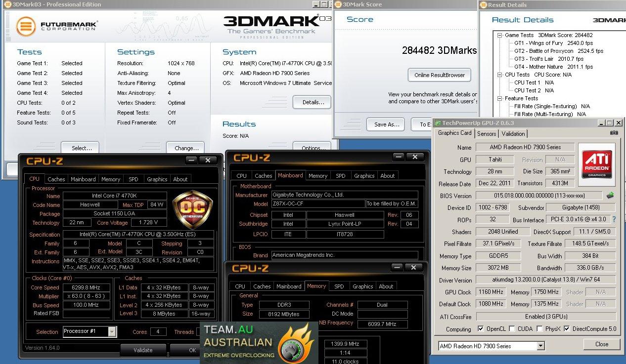Click the Online ResultBrowser button

coord(440,75)
